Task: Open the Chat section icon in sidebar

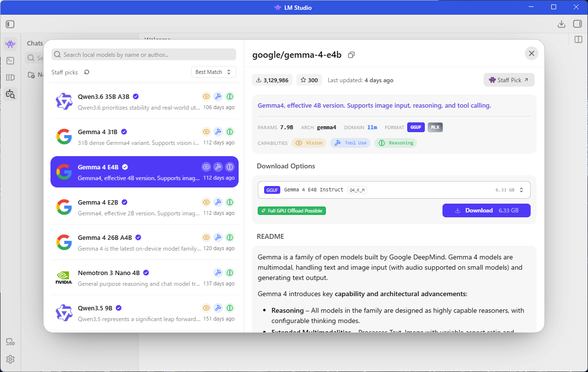Action: tap(10, 44)
